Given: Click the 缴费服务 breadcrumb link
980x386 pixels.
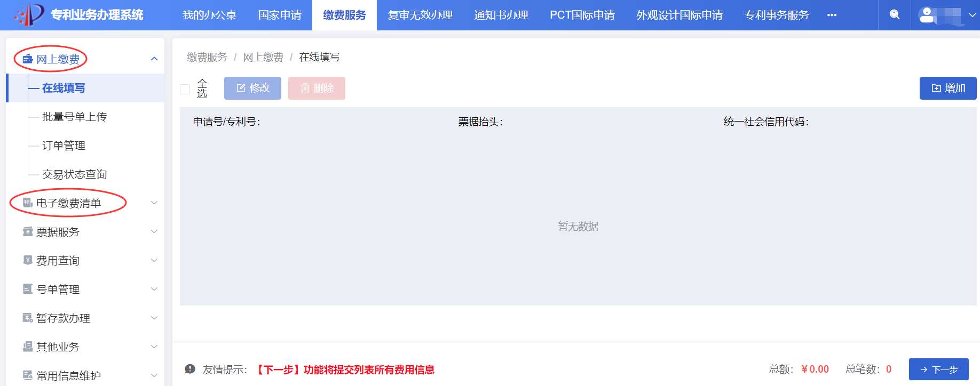Looking at the screenshot, I should (x=207, y=57).
